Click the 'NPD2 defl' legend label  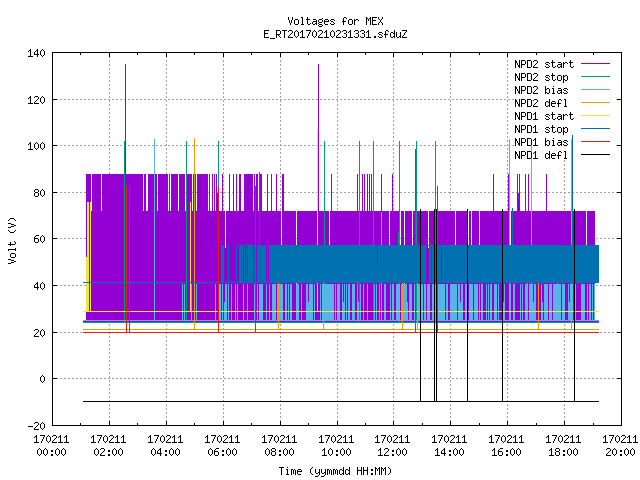(x=541, y=103)
